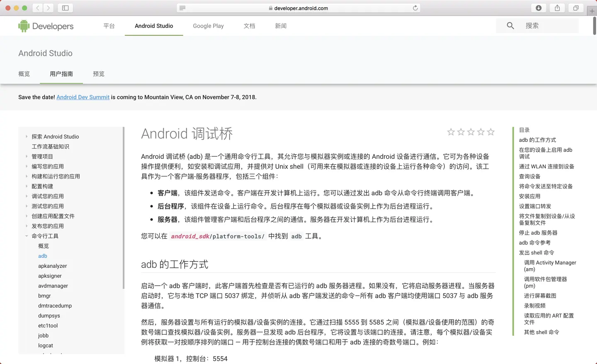597x364 pixels.
Task: Open 工作流基础知识 in the sidebar
Action: coord(51,146)
